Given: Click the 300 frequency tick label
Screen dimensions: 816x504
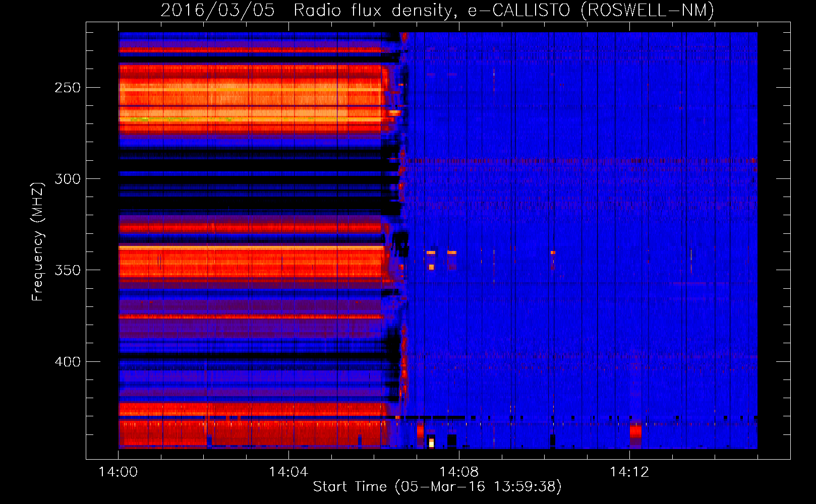Looking at the screenshot, I should (68, 179).
